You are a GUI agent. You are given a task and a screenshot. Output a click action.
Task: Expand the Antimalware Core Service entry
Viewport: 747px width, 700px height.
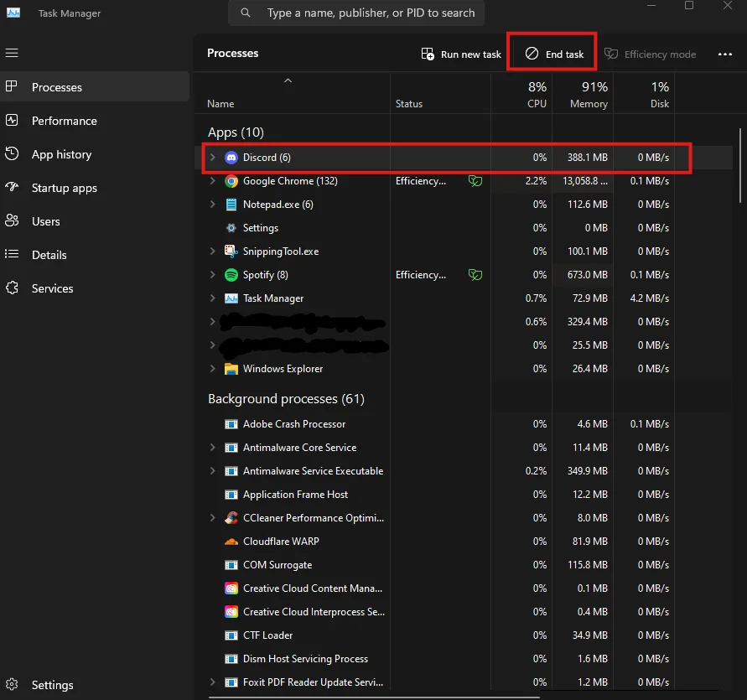coord(212,448)
